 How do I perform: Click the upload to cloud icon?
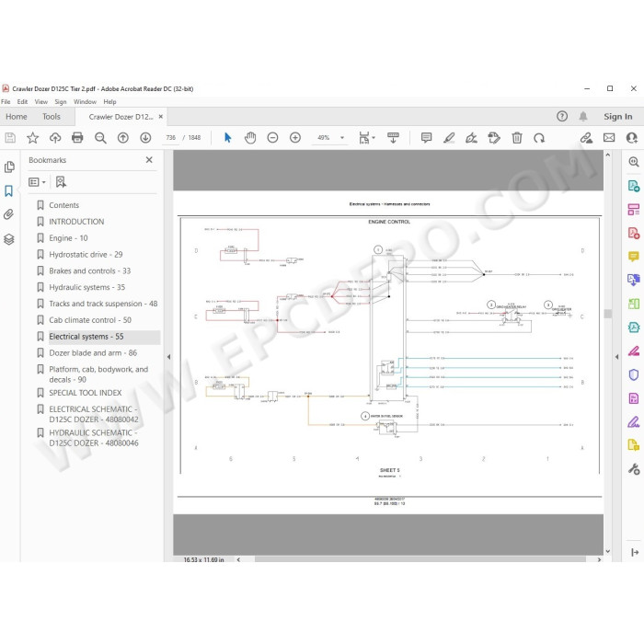pyautogui.click(x=55, y=138)
